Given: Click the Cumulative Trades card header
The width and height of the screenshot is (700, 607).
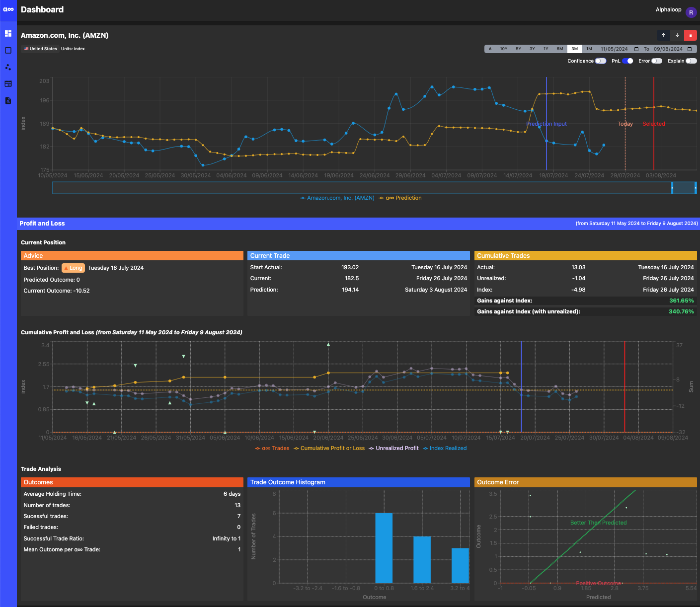Looking at the screenshot, I should tap(586, 256).
